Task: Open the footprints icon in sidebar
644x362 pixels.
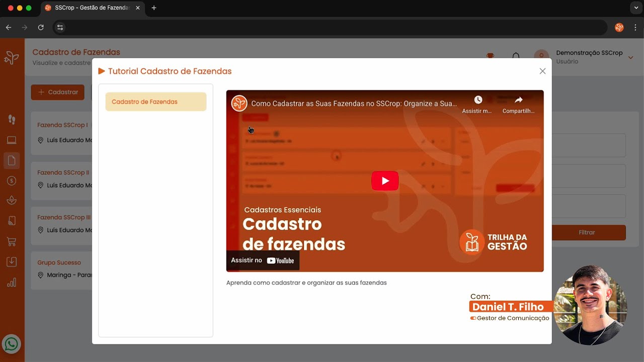Action: pos(12,120)
